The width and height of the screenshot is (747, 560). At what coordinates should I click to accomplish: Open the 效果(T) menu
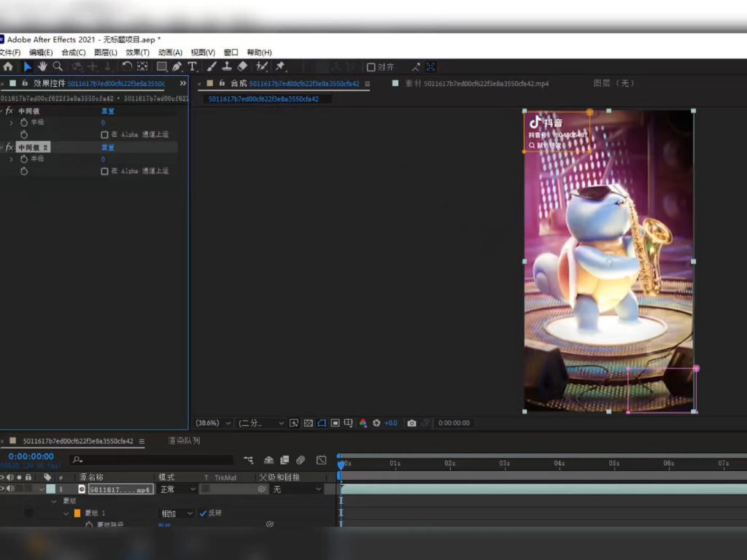(138, 52)
